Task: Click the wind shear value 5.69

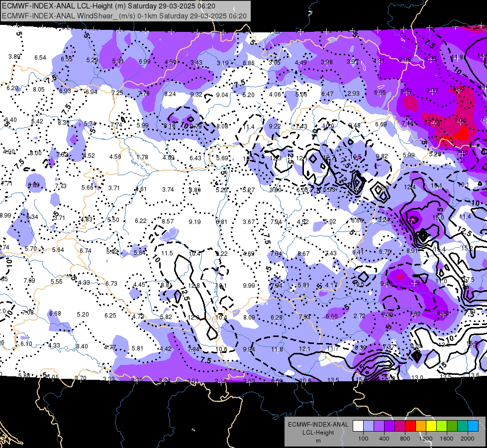Action: [222, 158]
